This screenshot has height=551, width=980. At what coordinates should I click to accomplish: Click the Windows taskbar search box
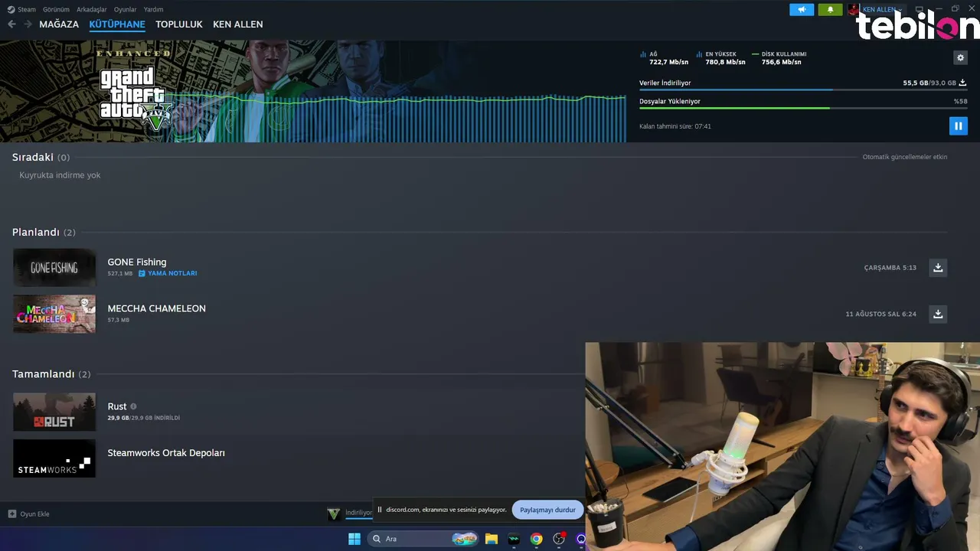[423, 539]
